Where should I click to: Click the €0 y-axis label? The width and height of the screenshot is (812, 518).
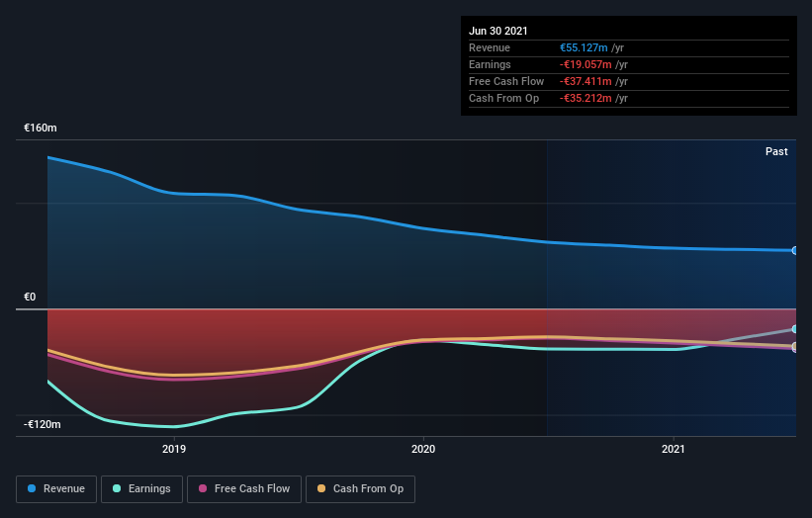[30, 297]
